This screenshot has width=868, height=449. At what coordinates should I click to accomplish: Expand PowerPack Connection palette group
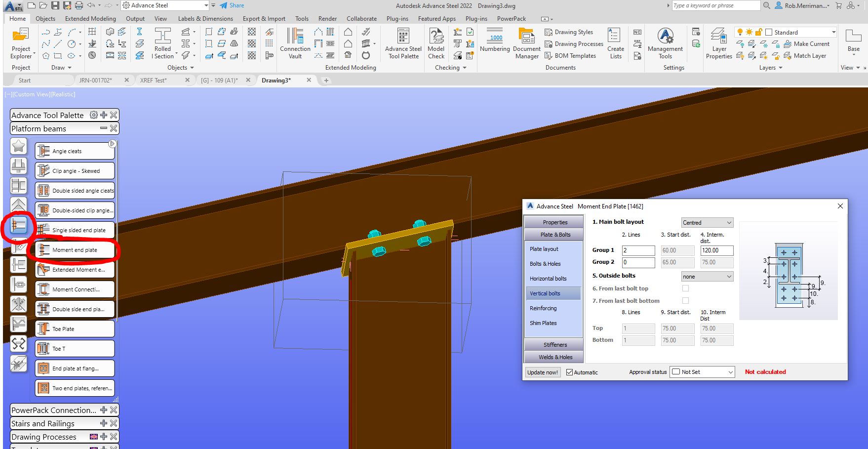(104, 410)
